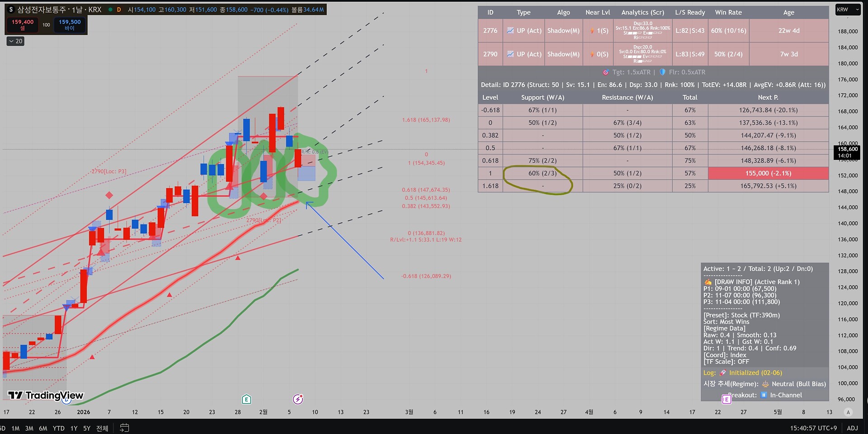Click the blue 159,500 buy button
The image size is (868, 434).
70,25
